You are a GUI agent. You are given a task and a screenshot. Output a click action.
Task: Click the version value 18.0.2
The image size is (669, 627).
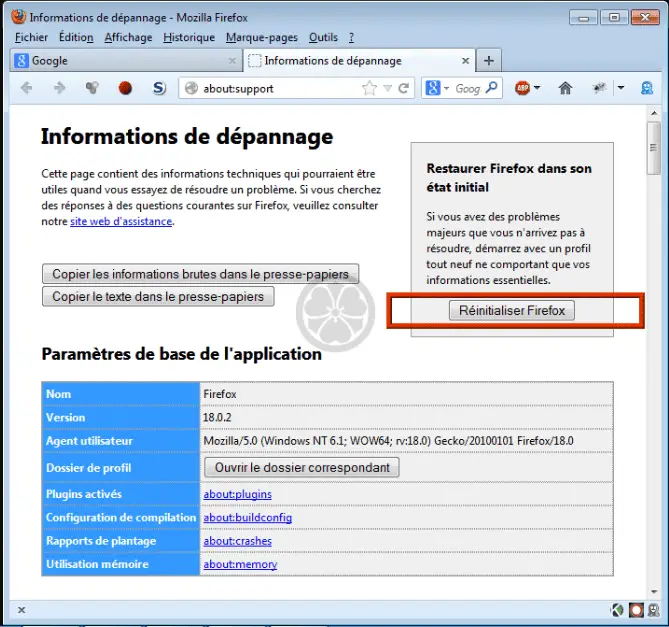click(217, 417)
